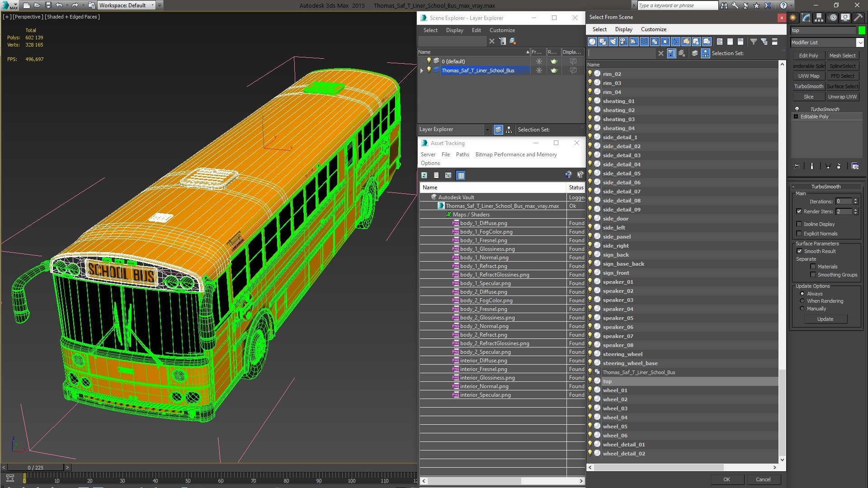Uncheck the Render Iters checkbox

coord(799,211)
